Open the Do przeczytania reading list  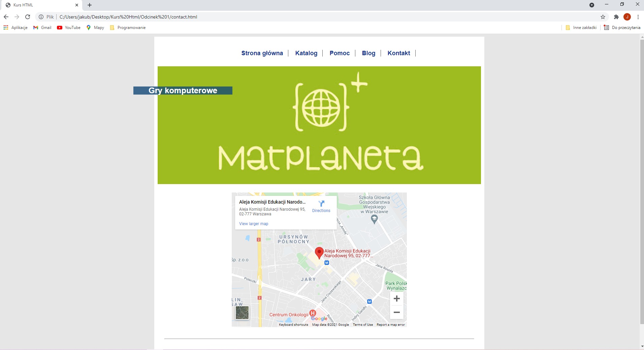click(x=622, y=28)
